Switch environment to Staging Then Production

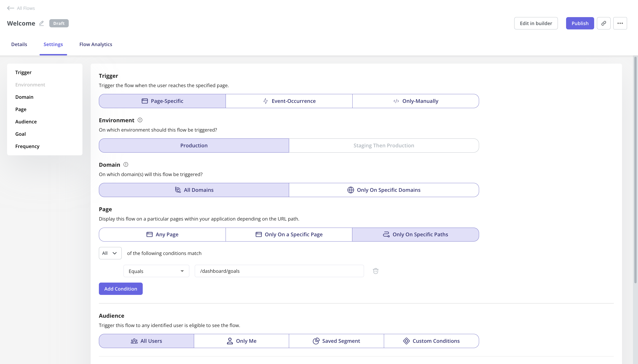(x=384, y=145)
